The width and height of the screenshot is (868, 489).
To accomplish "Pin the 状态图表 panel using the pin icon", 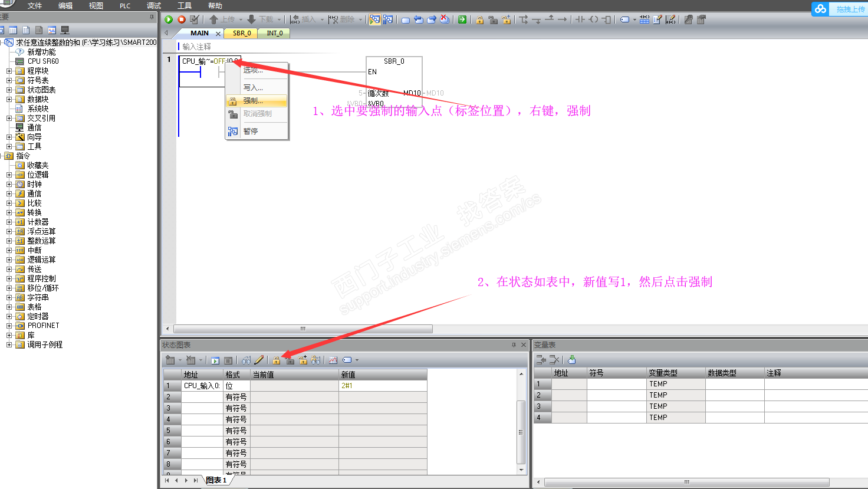I will point(514,345).
